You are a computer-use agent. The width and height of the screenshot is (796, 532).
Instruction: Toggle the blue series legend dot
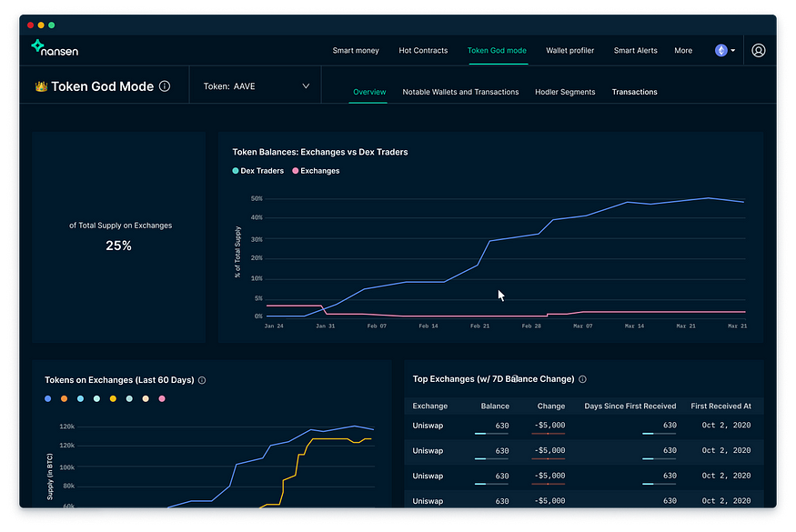[x=48, y=399]
